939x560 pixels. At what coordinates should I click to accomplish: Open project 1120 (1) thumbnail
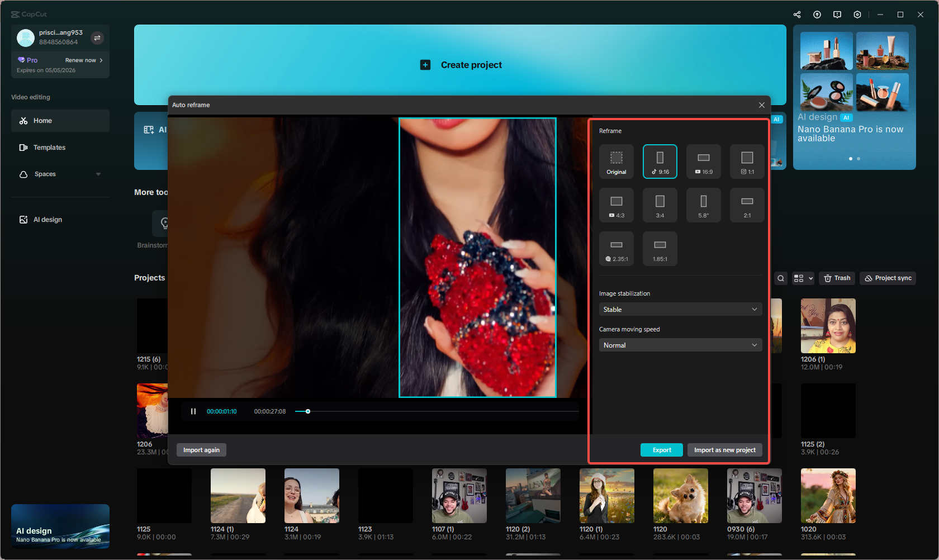607,496
